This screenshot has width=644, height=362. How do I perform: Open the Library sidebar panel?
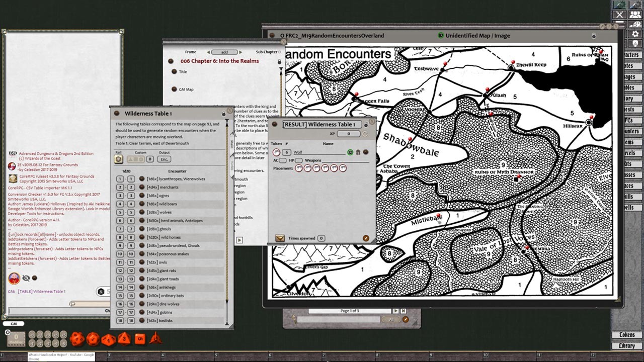[x=626, y=345]
